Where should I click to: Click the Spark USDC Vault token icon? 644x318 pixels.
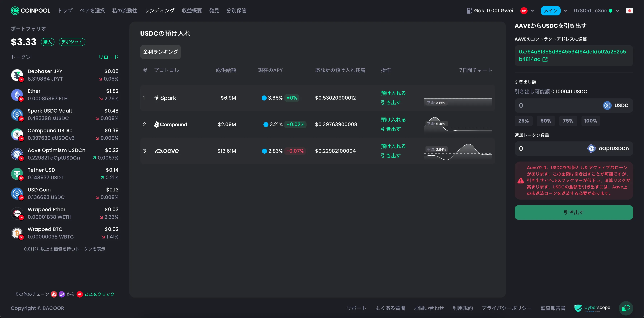click(x=17, y=114)
